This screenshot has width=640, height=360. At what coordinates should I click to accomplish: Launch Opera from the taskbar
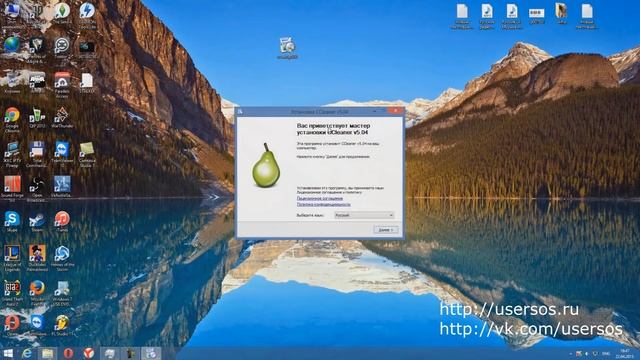point(68,353)
